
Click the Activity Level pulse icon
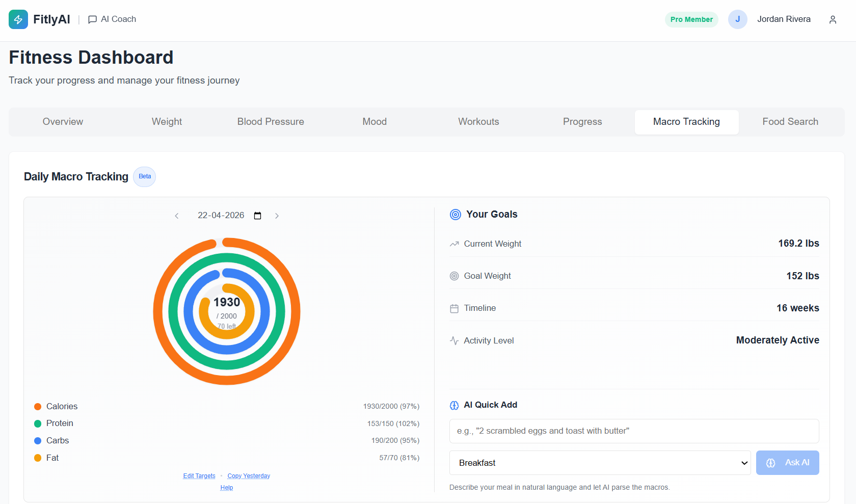(454, 340)
